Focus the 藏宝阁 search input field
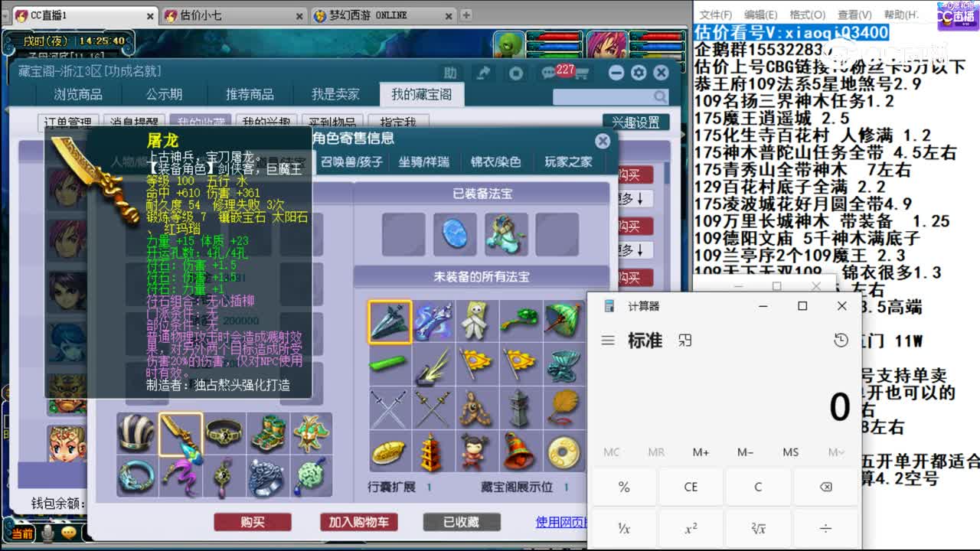This screenshot has height=551, width=980. click(x=602, y=96)
